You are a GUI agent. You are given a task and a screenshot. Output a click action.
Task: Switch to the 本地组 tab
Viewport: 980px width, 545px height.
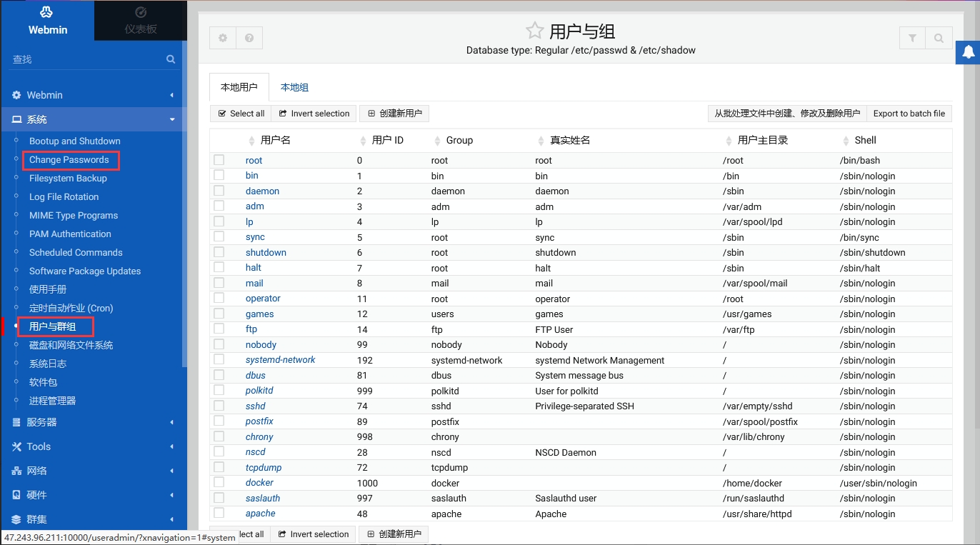(294, 87)
